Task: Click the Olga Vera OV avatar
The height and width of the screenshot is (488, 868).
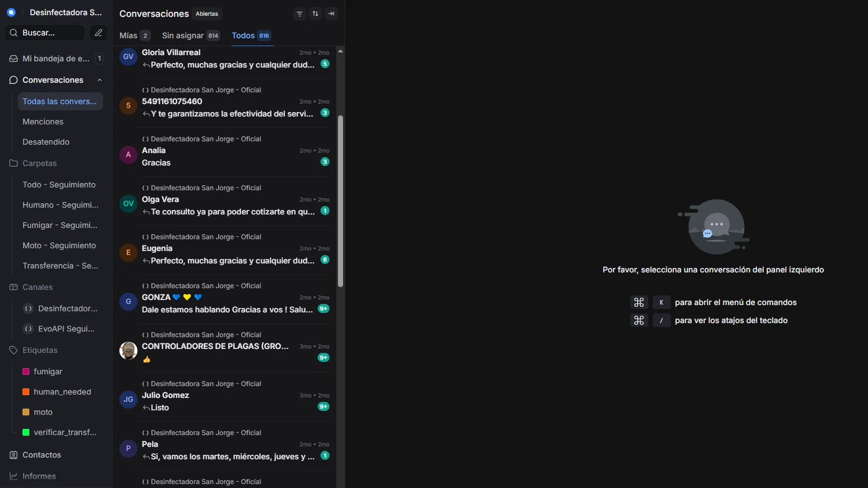Action: pos(128,203)
